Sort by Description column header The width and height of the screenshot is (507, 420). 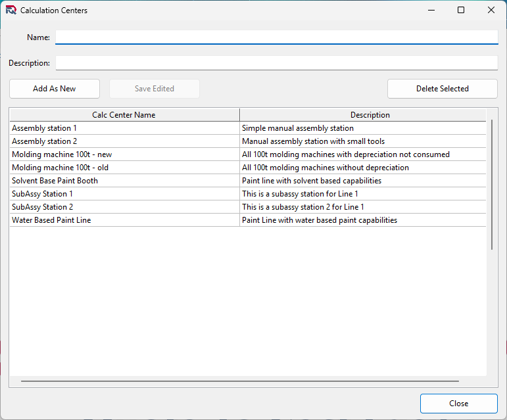point(363,115)
